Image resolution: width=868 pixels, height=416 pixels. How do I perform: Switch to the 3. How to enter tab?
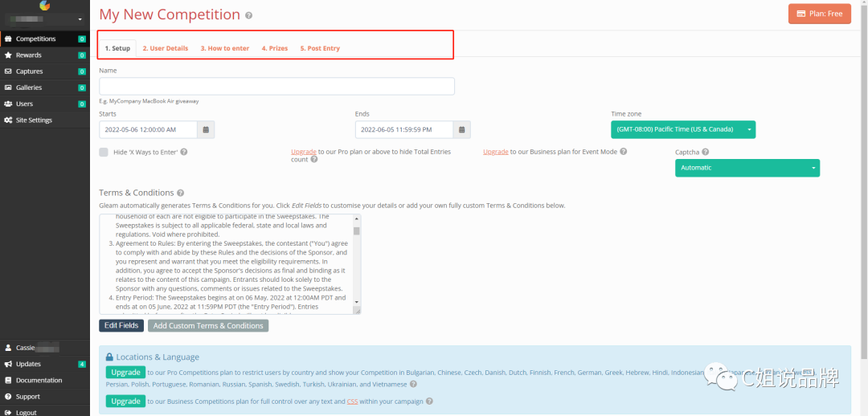point(225,48)
